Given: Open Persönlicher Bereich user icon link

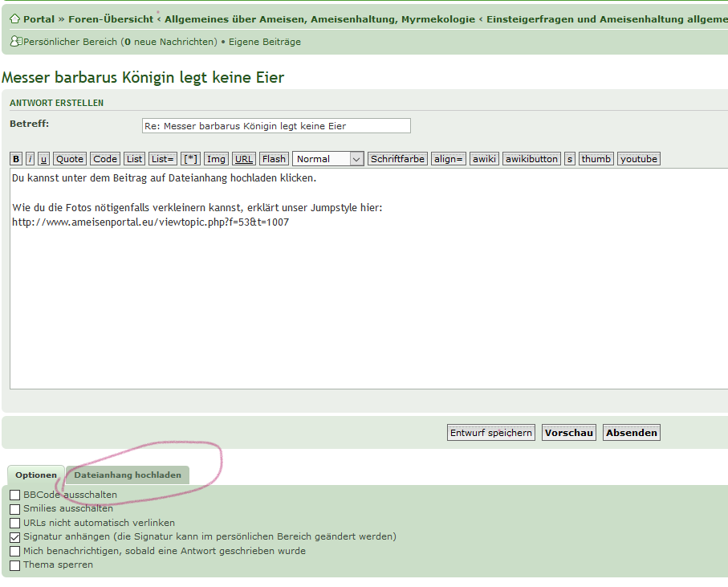Looking at the screenshot, I should (15, 42).
